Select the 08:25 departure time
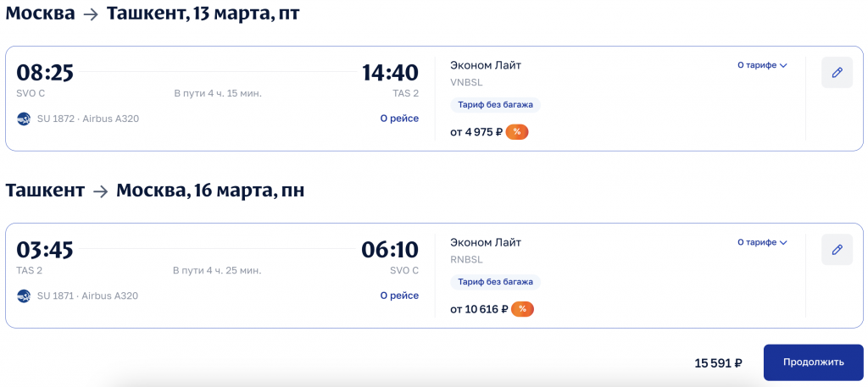This screenshot has width=868, height=387. pos(45,73)
